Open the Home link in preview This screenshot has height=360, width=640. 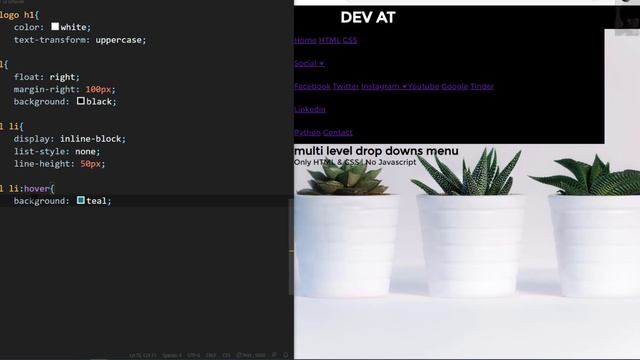click(305, 40)
